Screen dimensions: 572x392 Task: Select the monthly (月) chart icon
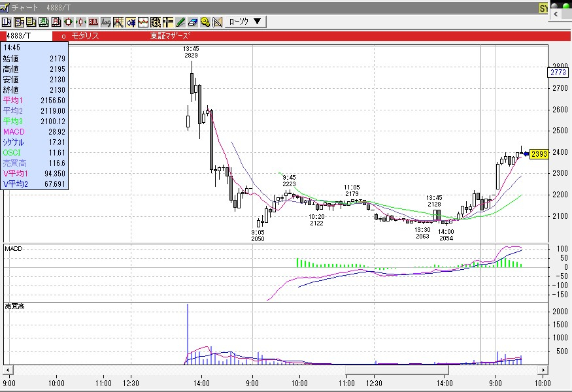tap(56, 22)
